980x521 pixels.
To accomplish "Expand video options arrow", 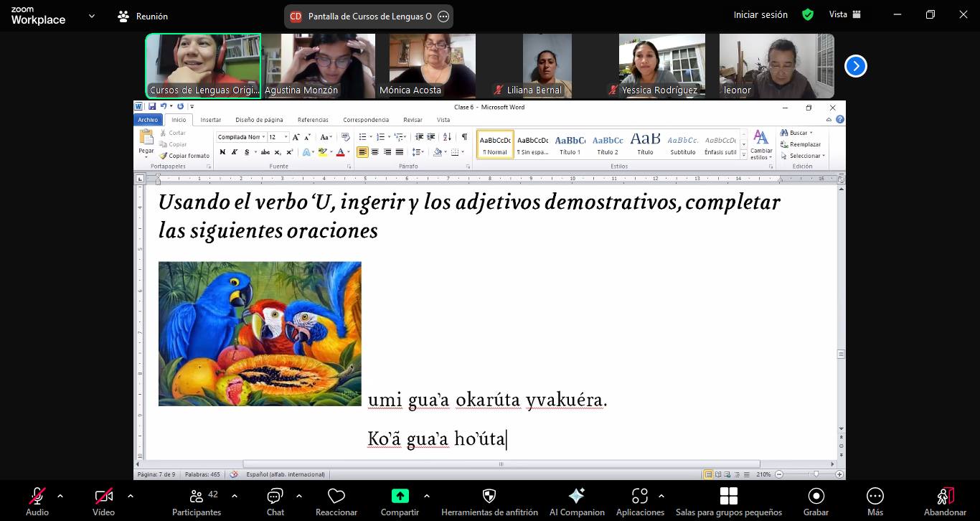I will click(130, 495).
